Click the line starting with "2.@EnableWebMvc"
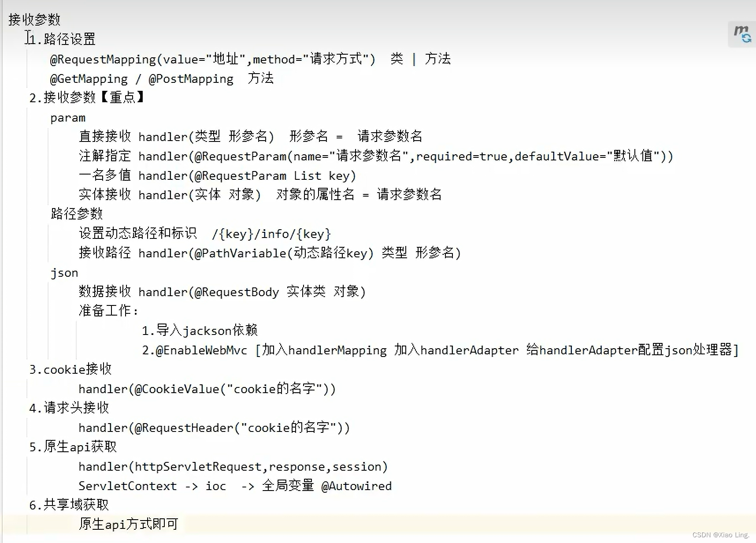 point(440,350)
